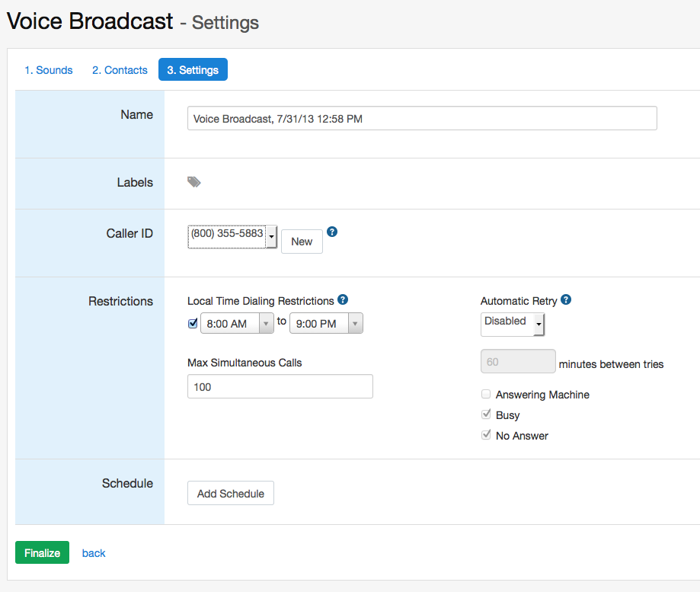The width and height of the screenshot is (700, 592).
Task: Click the green Finalize button
Action: tap(43, 552)
